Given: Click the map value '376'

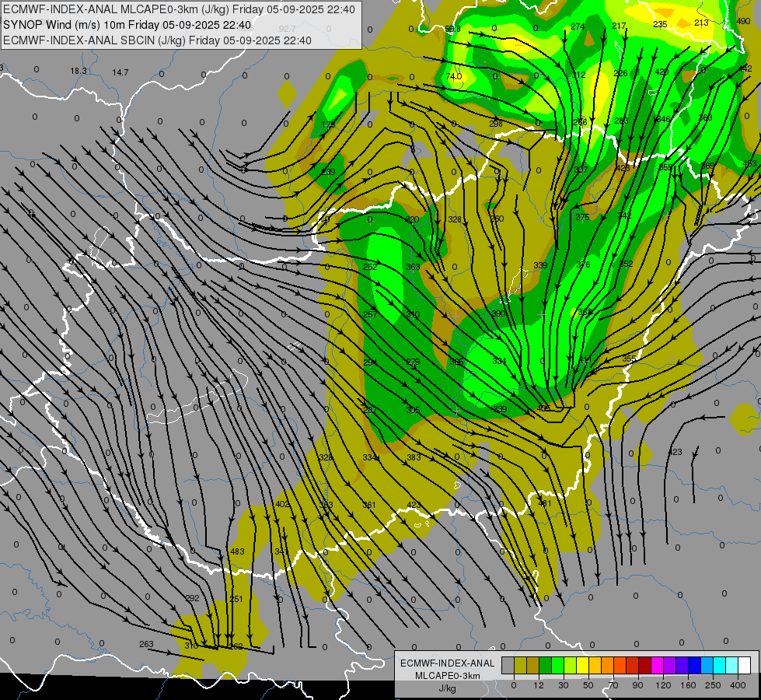Looking at the screenshot, I should coord(583,264).
